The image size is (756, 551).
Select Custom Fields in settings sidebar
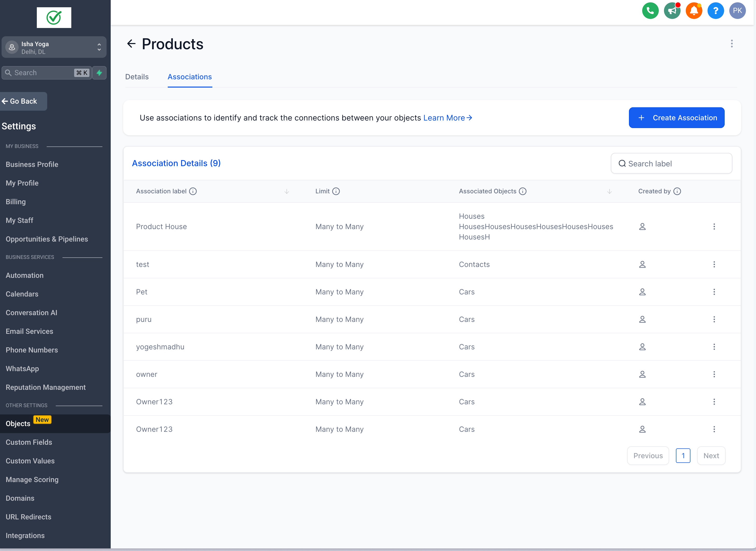pyautogui.click(x=29, y=442)
